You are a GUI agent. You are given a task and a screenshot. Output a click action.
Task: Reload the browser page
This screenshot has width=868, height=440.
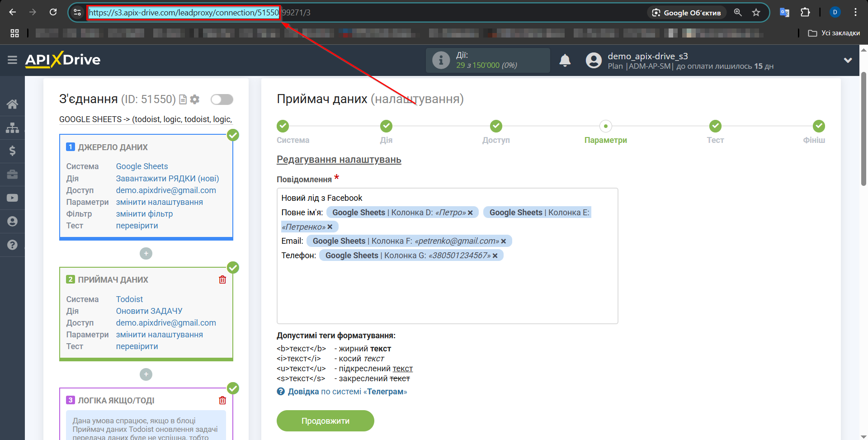pos(53,12)
